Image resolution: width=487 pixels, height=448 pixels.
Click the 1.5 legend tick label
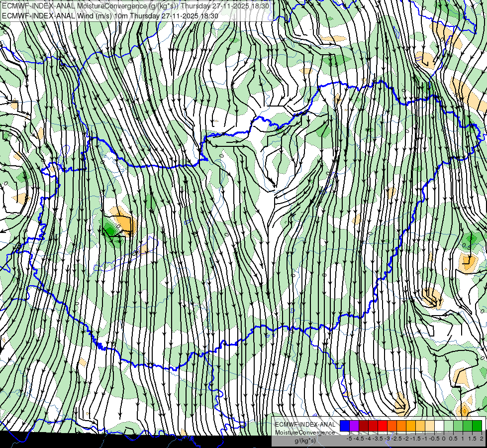tap(472, 439)
